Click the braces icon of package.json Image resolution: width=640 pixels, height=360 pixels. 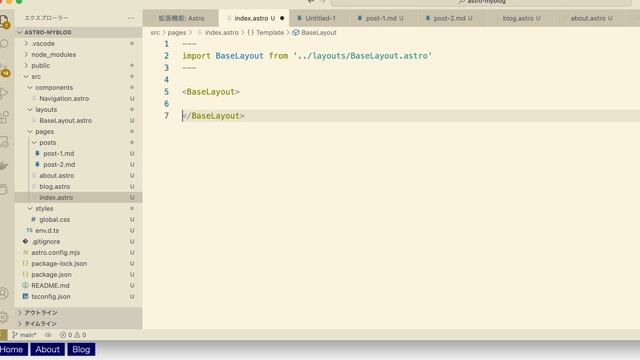point(25,275)
